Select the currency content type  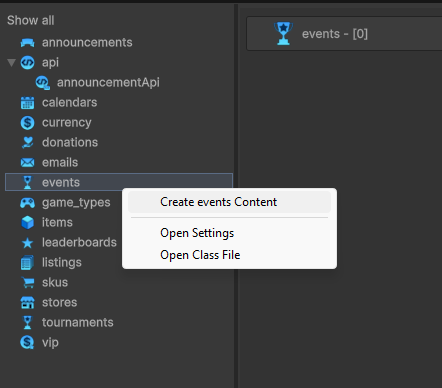pyautogui.click(x=67, y=123)
